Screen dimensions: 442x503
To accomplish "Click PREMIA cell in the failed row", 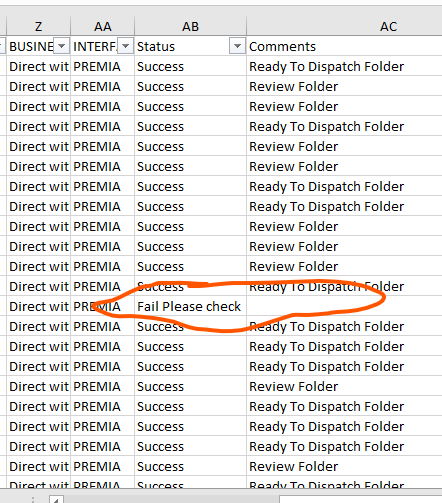I will click(x=103, y=306).
